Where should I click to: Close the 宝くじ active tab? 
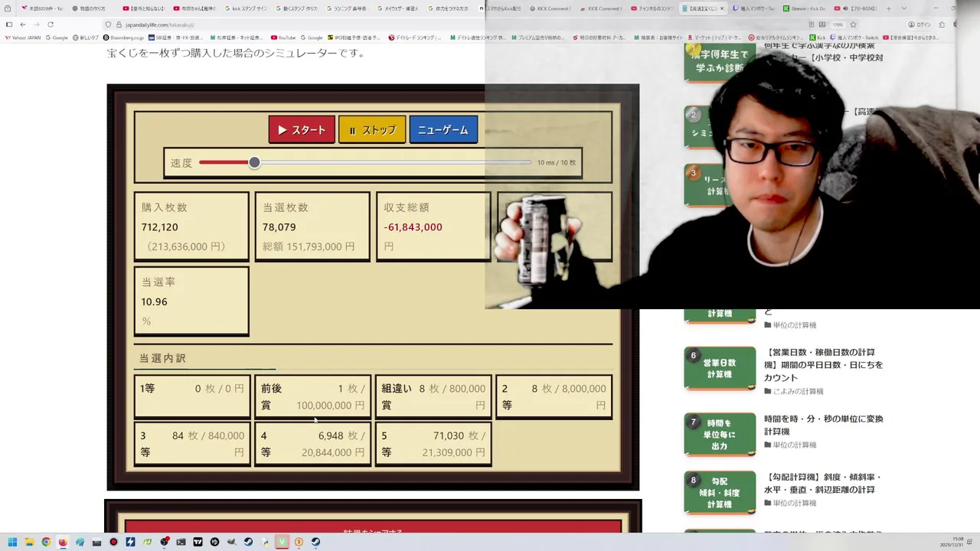[721, 8]
